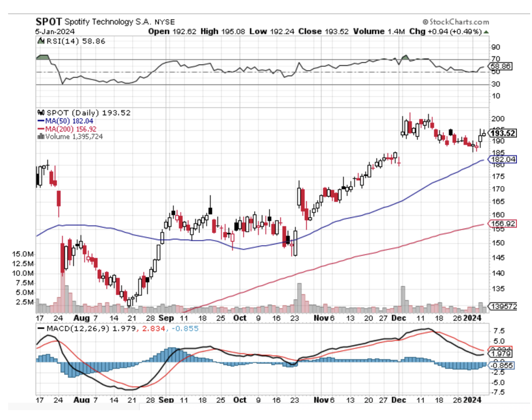Click the MA(200) 156.92 legend entry
This screenshot has width=532, height=420.
[x=71, y=129]
